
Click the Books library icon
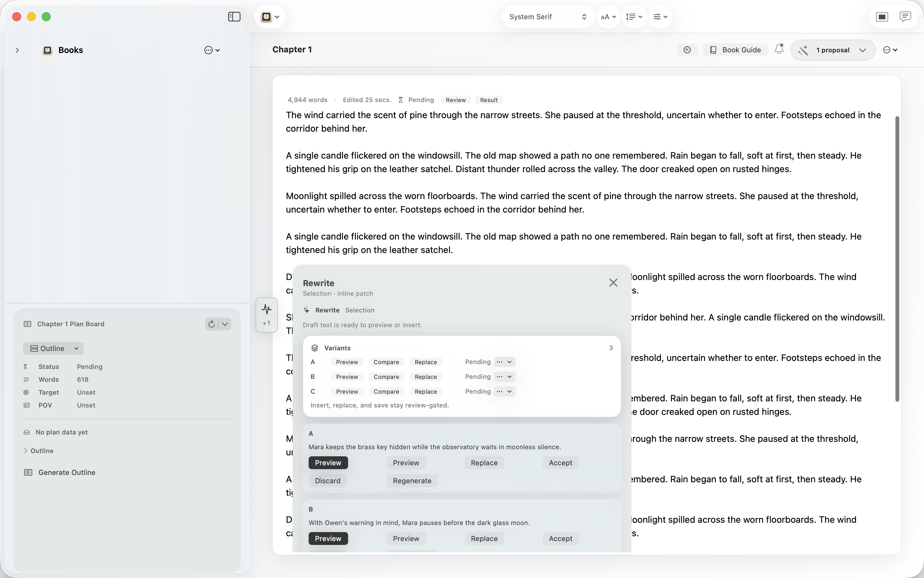pos(47,50)
